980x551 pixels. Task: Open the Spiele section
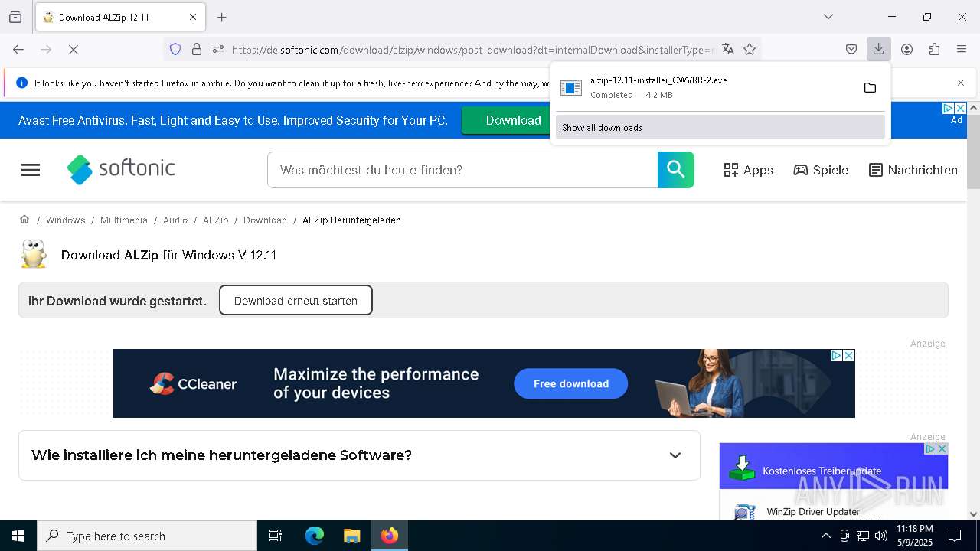coord(821,170)
